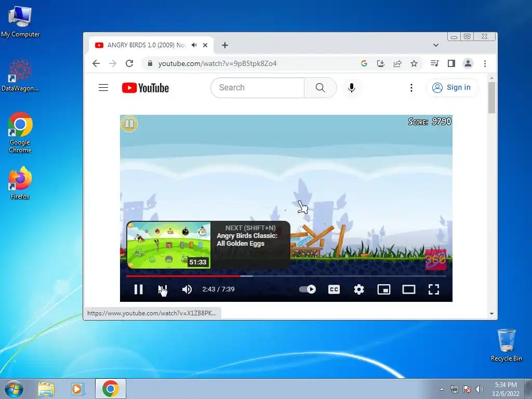
Task: Toggle closed captions CC button
Action: point(334,289)
